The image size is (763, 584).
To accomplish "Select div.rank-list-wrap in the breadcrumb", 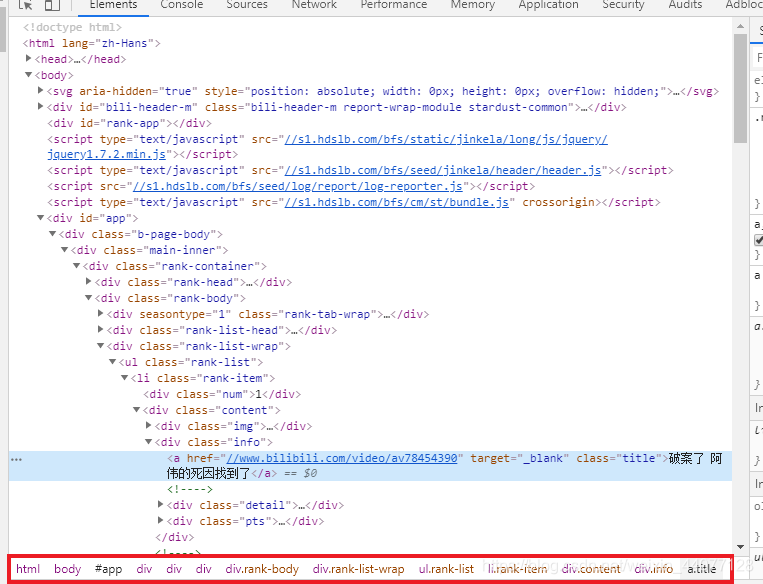I will (358, 569).
